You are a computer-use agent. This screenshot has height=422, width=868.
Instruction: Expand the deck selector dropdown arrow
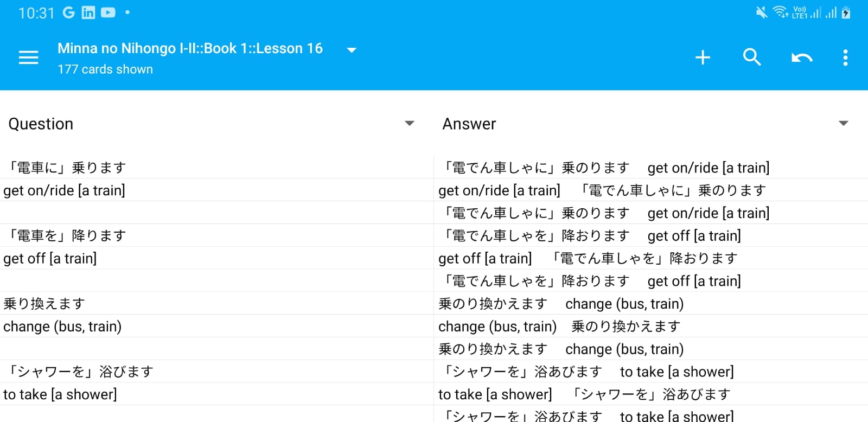(352, 50)
